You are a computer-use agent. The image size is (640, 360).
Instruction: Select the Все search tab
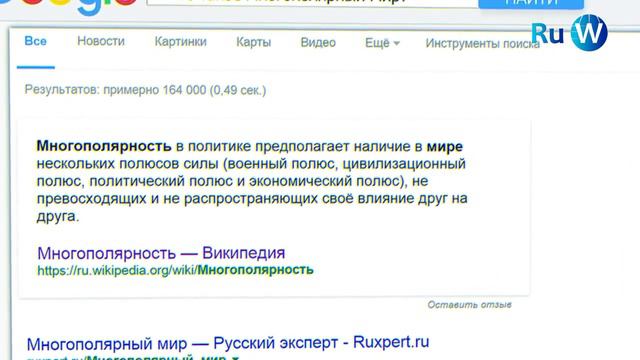[x=36, y=41]
